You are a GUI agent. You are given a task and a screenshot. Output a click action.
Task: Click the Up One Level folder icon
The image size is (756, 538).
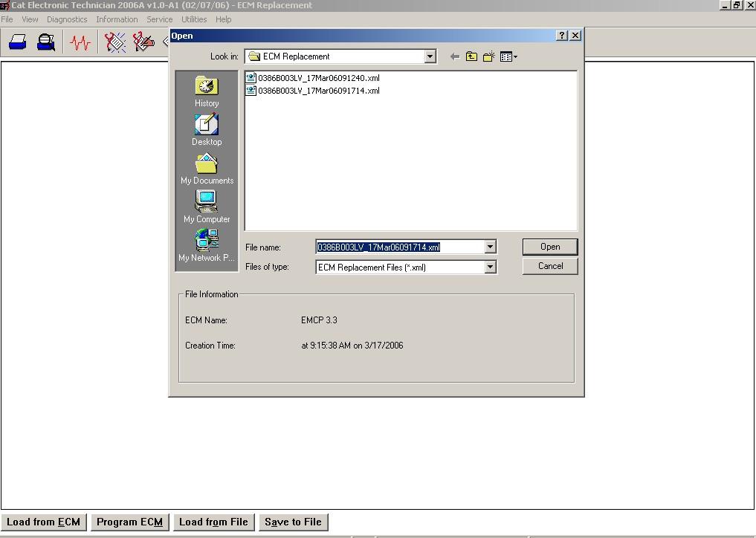tap(471, 56)
